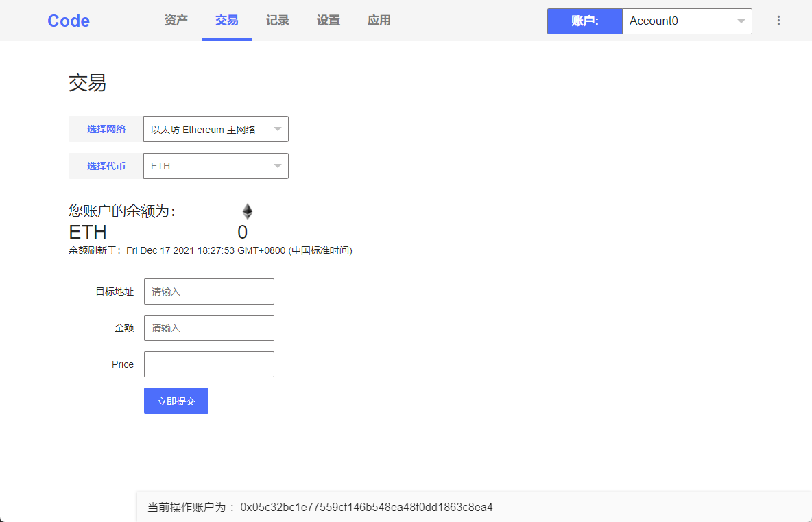Screen dimensions: 812x522
Task: Click into the 目标地址 address input field
Action: tap(208, 291)
